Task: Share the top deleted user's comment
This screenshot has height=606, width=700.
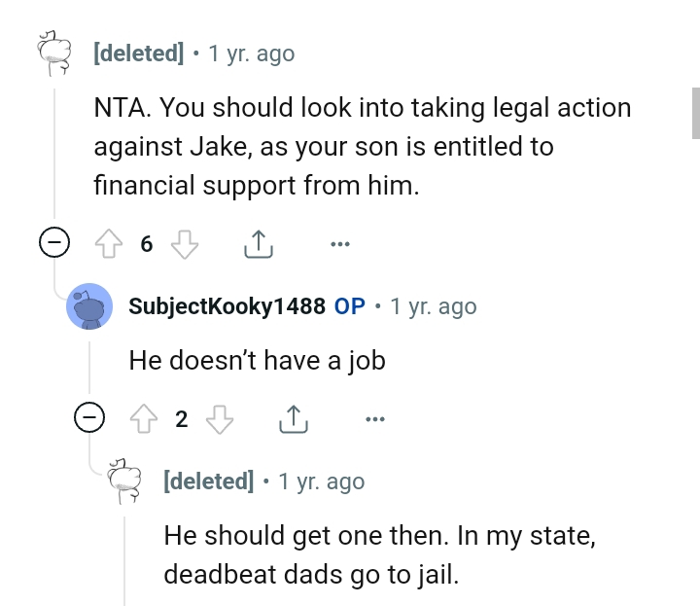Action: 258,244
